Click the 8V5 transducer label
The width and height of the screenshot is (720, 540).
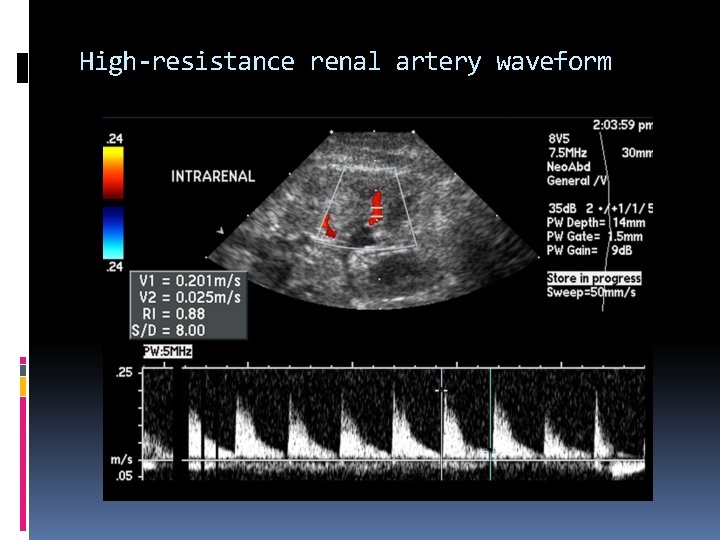[559, 139]
